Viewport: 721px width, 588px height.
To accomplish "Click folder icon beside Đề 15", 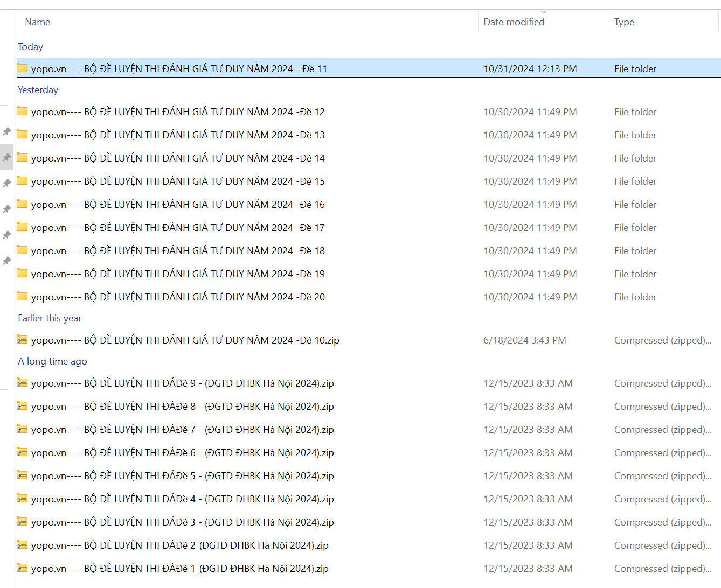I will tap(22, 180).
